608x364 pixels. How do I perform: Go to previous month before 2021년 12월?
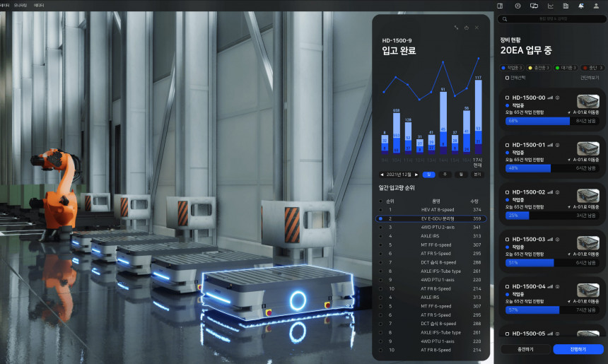(x=382, y=174)
